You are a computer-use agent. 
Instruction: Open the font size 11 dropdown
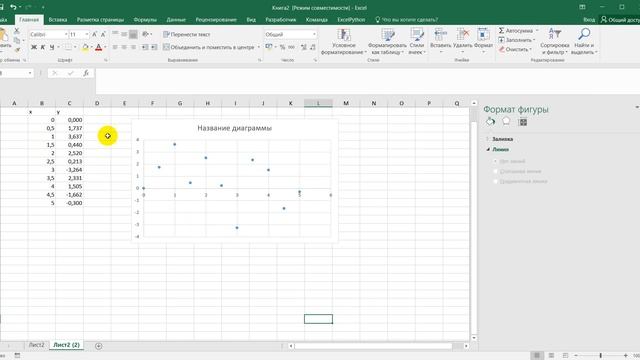[87, 35]
